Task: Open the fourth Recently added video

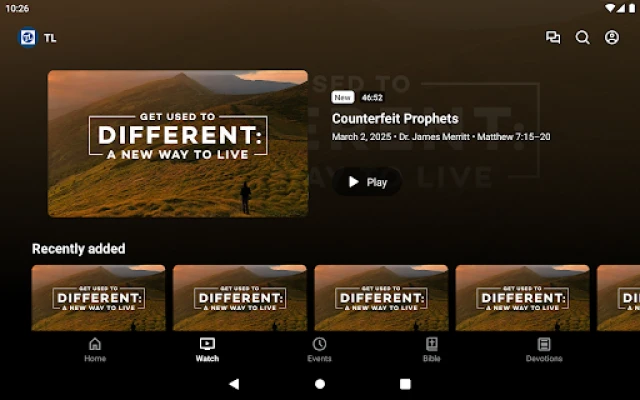Action: tap(523, 297)
